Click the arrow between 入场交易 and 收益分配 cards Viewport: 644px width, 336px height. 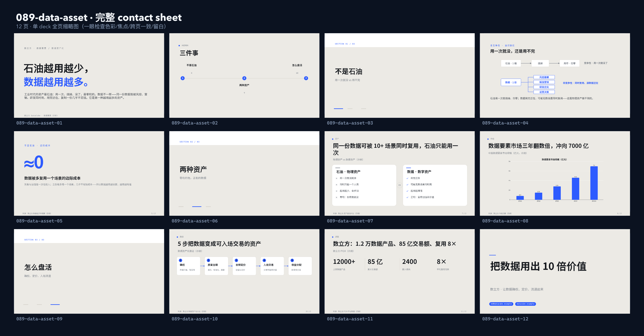pos(286,266)
